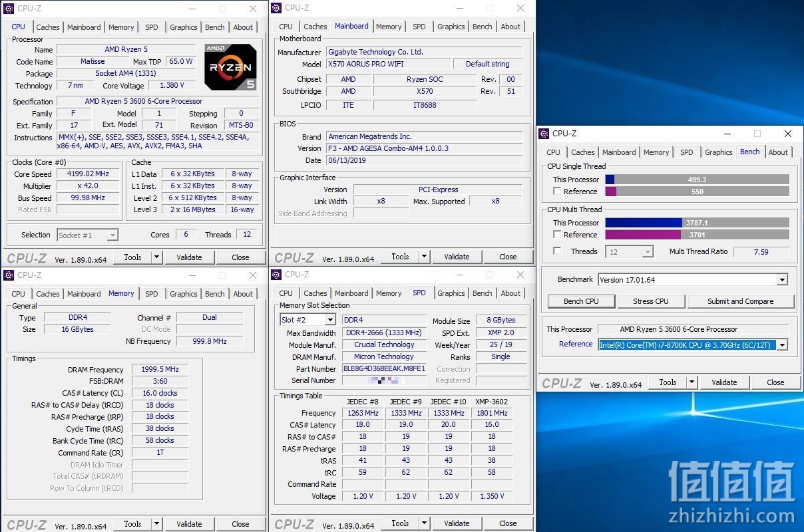Click multi thread This Processor bar 3787.1

coord(697,223)
